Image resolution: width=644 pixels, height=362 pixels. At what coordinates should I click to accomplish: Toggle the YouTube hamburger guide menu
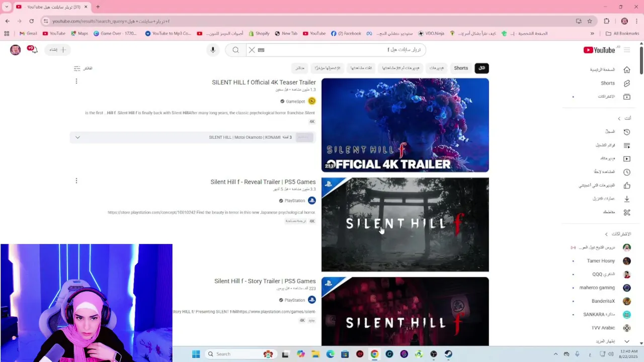627,50
